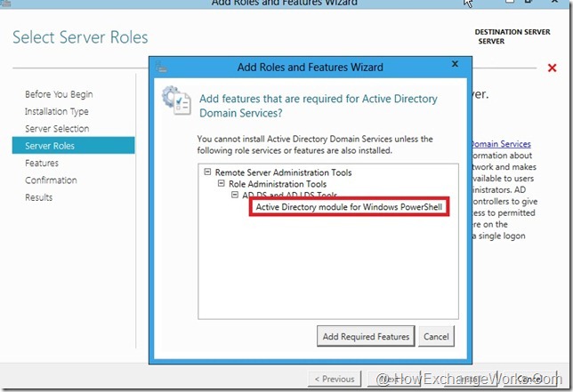Open Before You Begin step

(59, 94)
